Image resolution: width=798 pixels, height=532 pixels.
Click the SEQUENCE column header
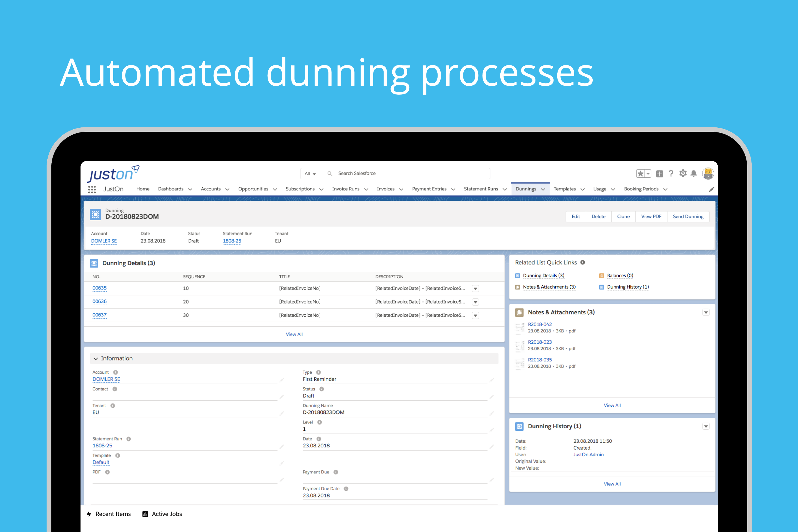[x=194, y=277]
